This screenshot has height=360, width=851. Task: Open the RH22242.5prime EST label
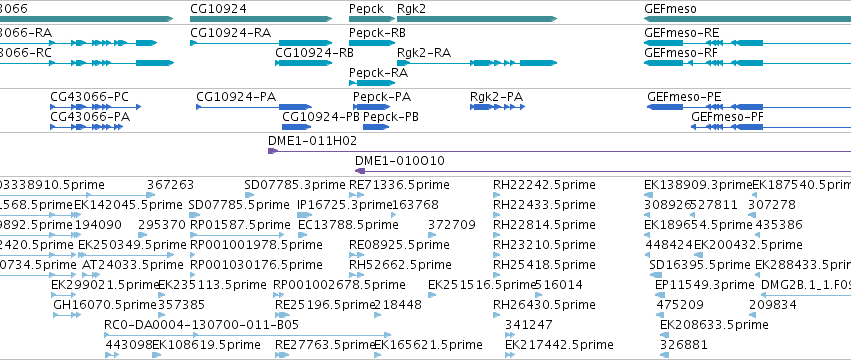pos(544,185)
